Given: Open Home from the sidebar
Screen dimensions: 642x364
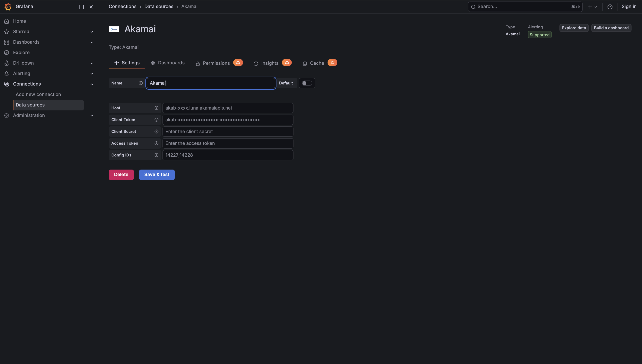Looking at the screenshot, I should [x=19, y=21].
